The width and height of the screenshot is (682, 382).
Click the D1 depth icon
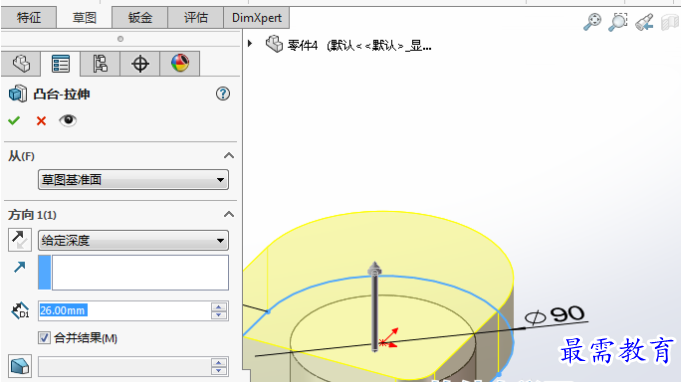20,311
